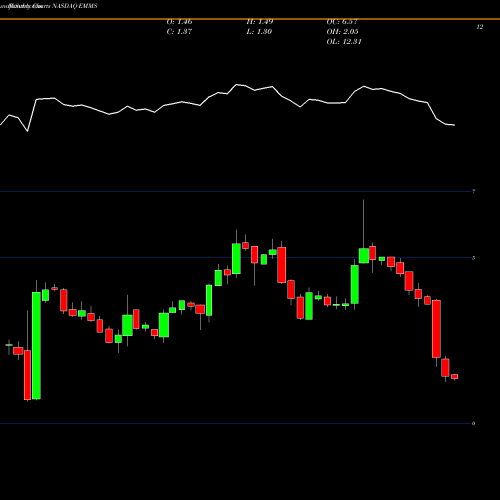Click the OC: 6.57 statistic
The width and height of the screenshot is (500, 500).
[x=342, y=22]
